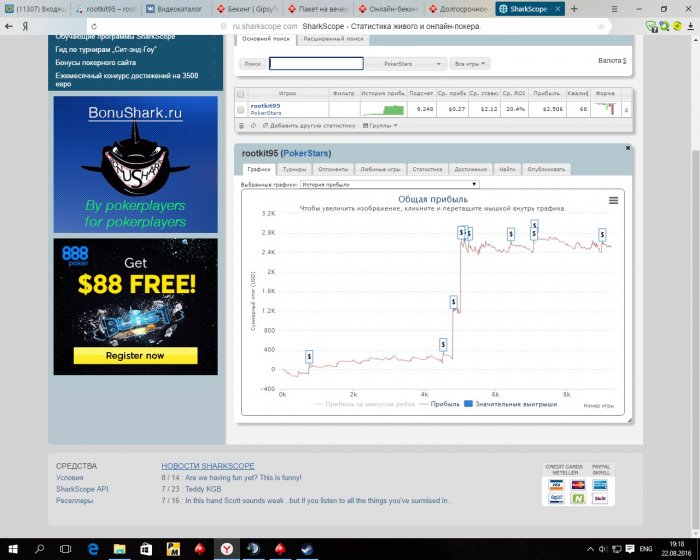This screenshot has height=560, width=700.
Task: Click the table list icon beside the refresh icon
Action: tap(242, 126)
